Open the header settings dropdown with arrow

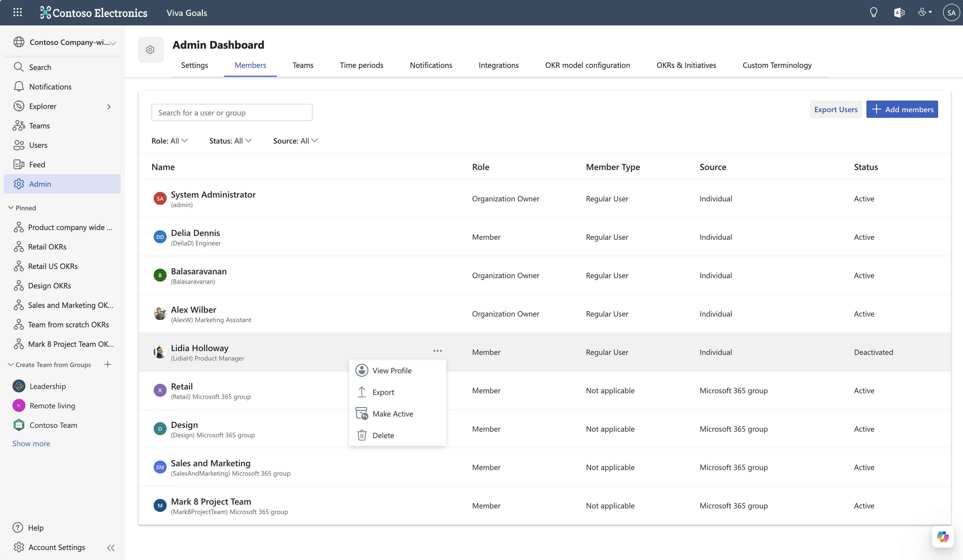click(925, 13)
